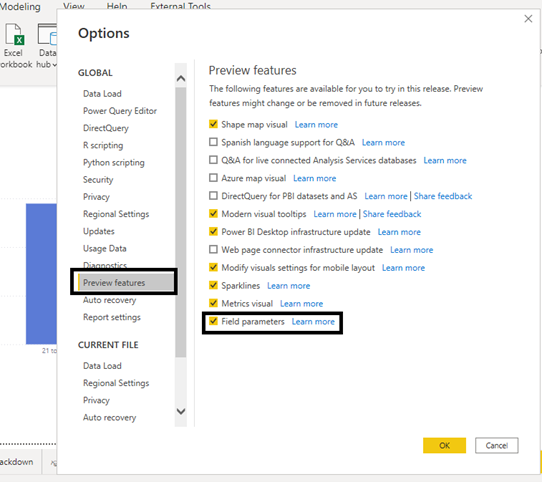Select Report settings under Global
Image resolution: width=542 pixels, height=482 pixels.
(112, 317)
